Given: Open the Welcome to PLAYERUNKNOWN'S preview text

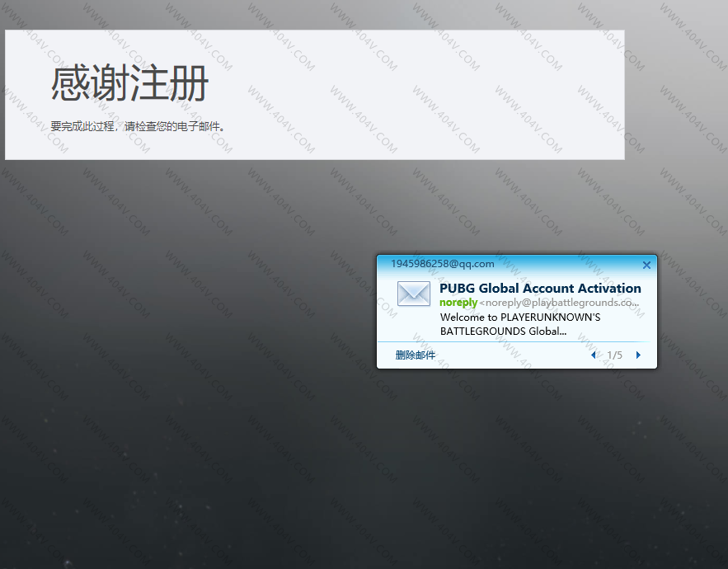Looking at the screenshot, I should click(x=520, y=317).
